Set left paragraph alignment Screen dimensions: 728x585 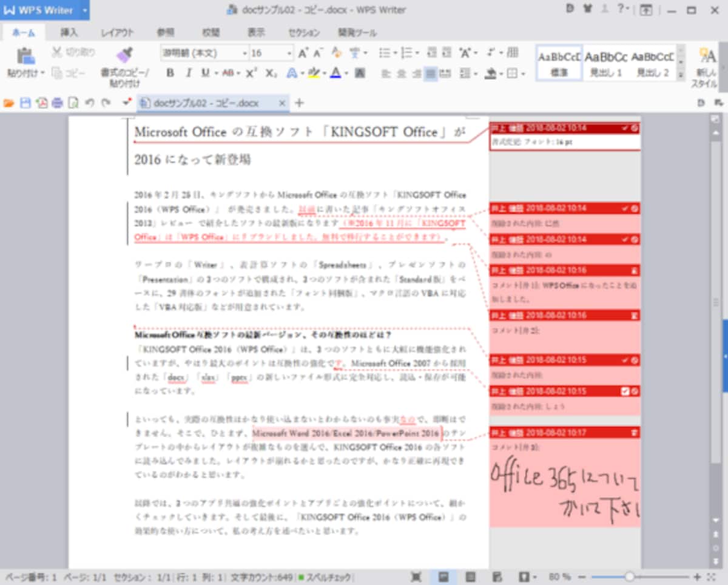point(385,73)
